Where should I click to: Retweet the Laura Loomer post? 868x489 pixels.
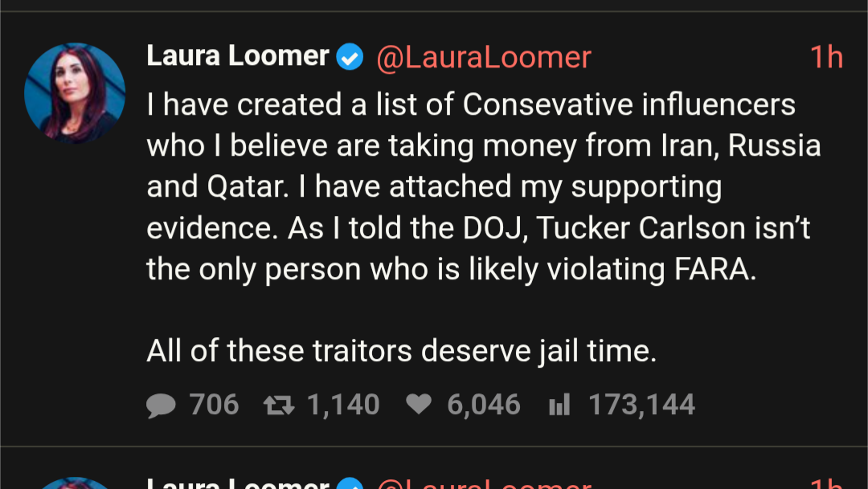(x=279, y=405)
